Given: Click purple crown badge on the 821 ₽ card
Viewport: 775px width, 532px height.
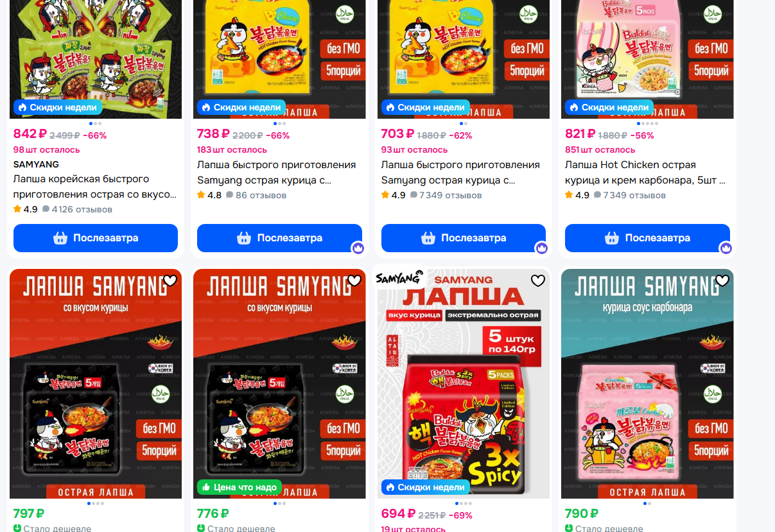Looking at the screenshot, I should [726, 248].
